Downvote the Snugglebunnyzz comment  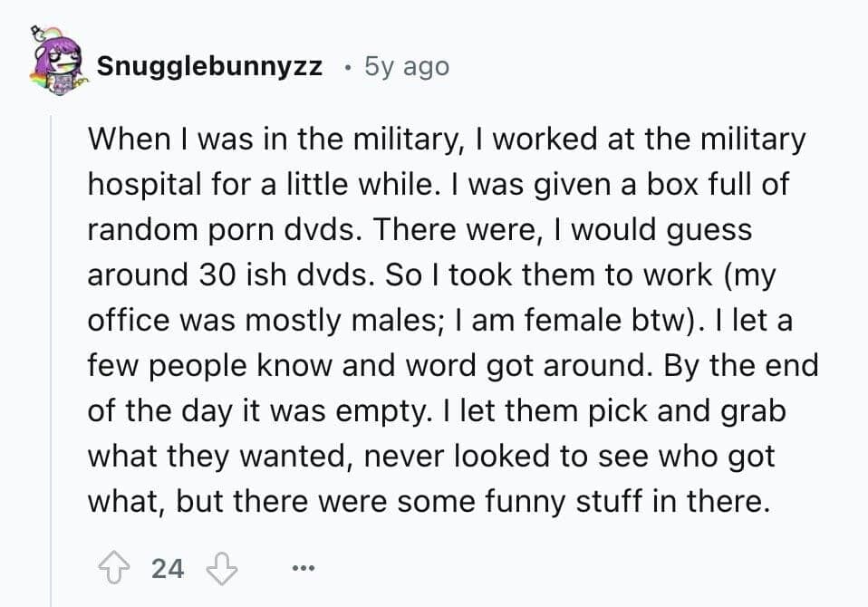[x=220, y=568]
